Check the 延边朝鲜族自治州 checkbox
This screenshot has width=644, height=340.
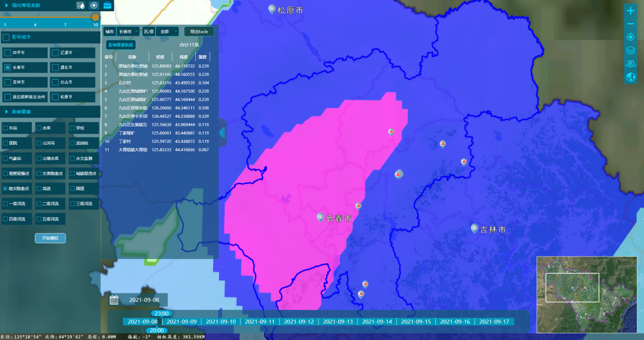coord(8,97)
